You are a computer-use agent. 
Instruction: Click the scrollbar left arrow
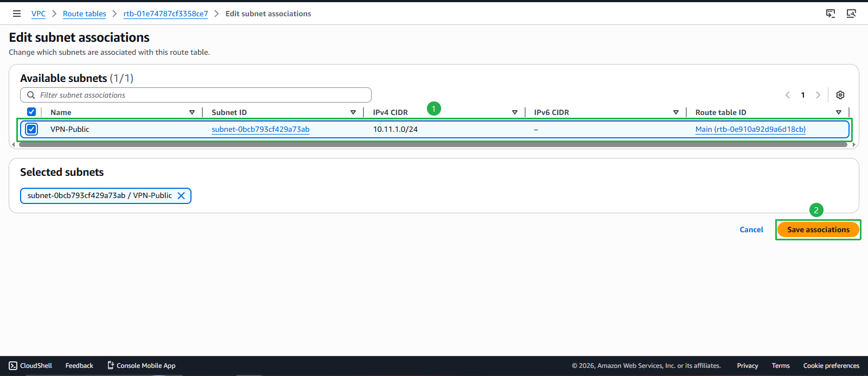pyautogui.click(x=13, y=145)
